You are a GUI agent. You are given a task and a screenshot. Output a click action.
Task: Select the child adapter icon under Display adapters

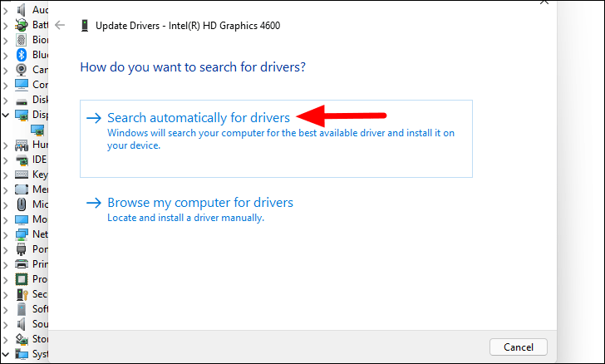(x=37, y=130)
